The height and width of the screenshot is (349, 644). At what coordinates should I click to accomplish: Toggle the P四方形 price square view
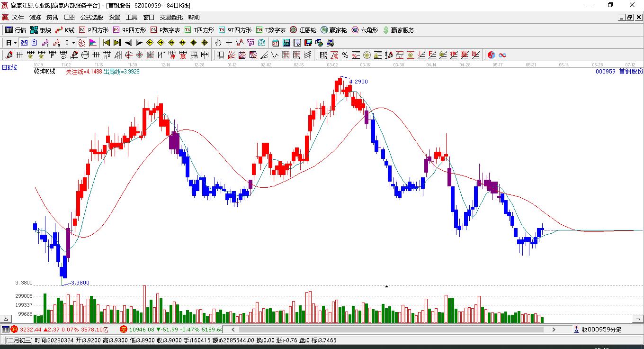coord(94,30)
